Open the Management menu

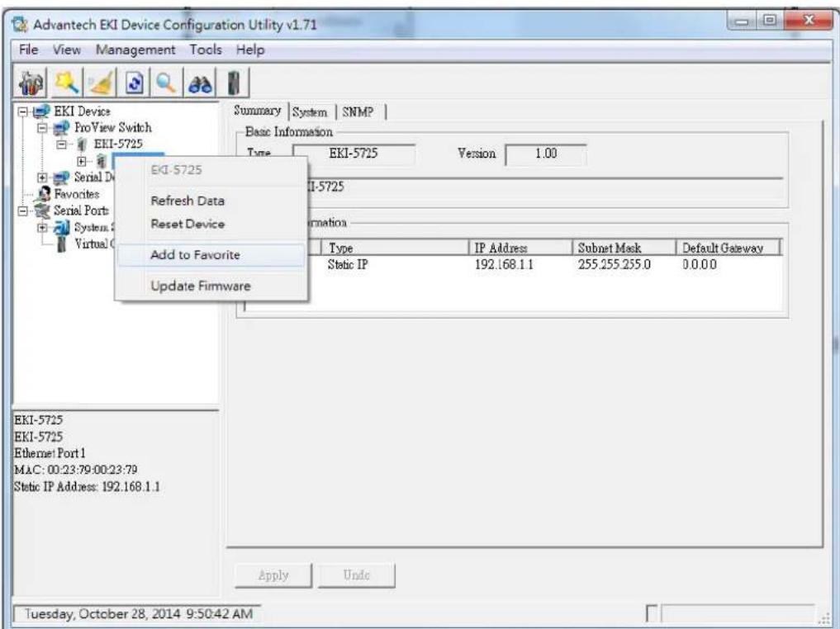(x=135, y=50)
